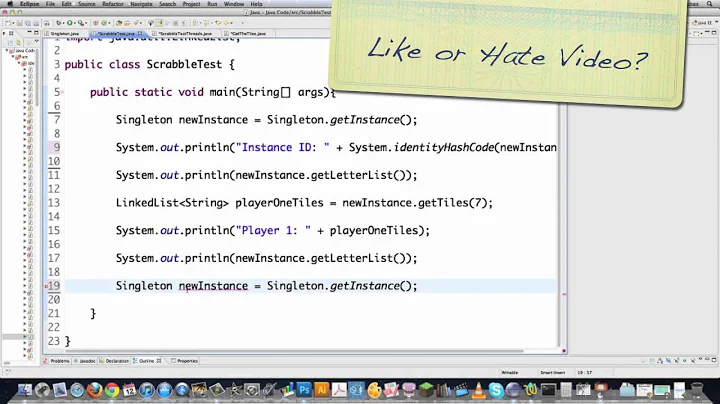Click the editor horizontal scrollbar
Image resolution: width=720 pixels, height=404 pixels.
coord(294,351)
